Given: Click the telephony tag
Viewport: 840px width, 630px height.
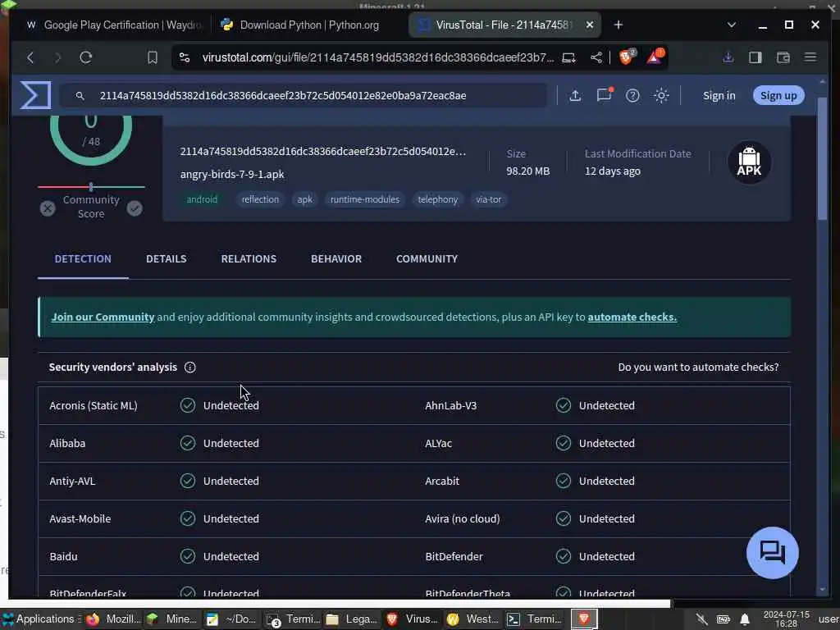Looking at the screenshot, I should (x=438, y=199).
